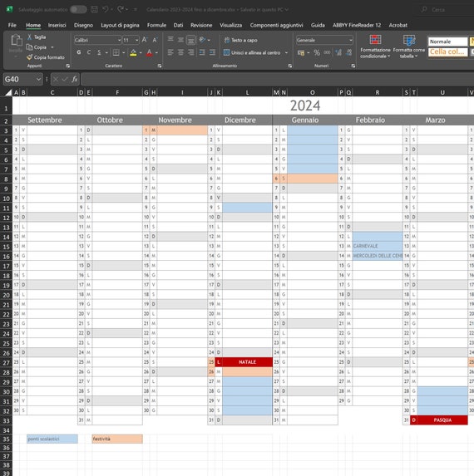Image resolution: width=474 pixels, height=476 pixels.
Task: Open the Formule ribbon tab
Action: pyautogui.click(x=156, y=25)
